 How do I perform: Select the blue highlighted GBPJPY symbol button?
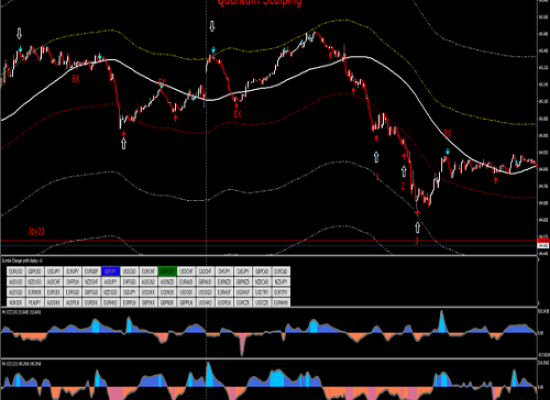(110, 271)
